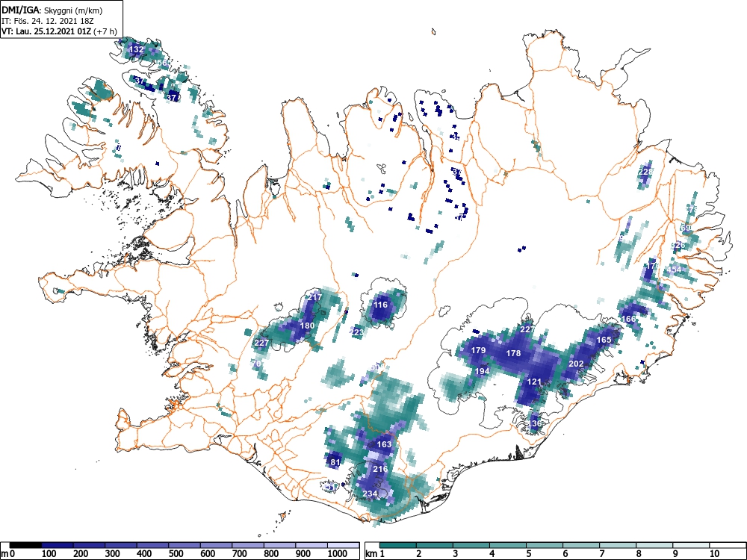Click the 132 visibility value in the Westfjords

[x=136, y=49]
